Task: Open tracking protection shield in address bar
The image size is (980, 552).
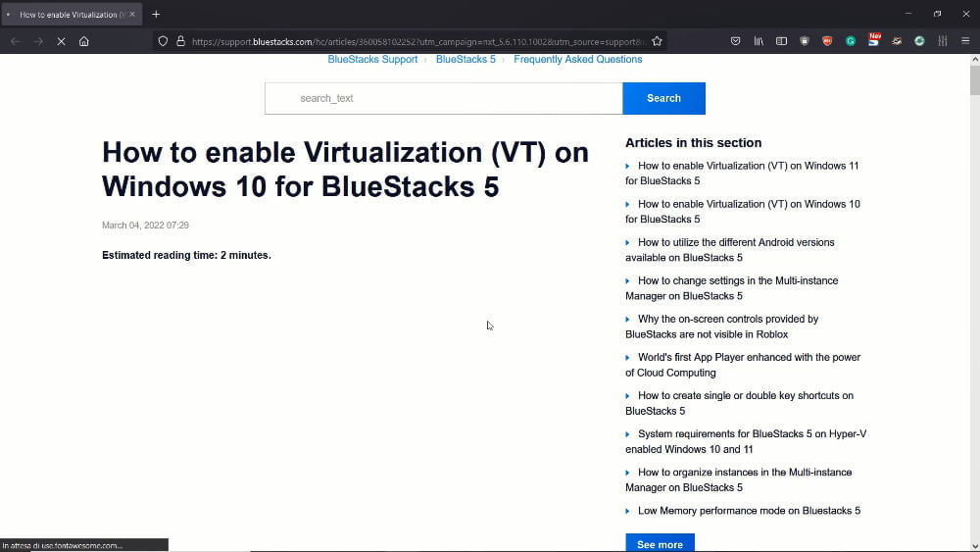Action: point(163,41)
